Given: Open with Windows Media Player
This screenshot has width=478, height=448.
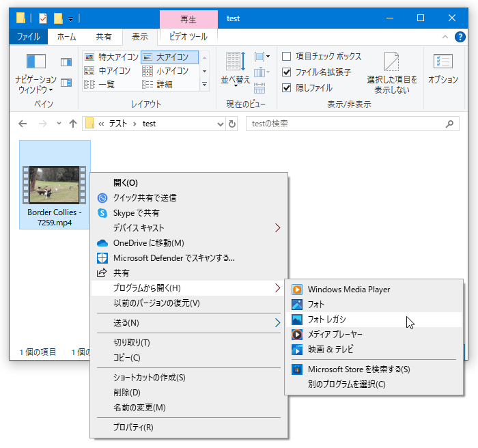Looking at the screenshot, I should pos(374,290).
